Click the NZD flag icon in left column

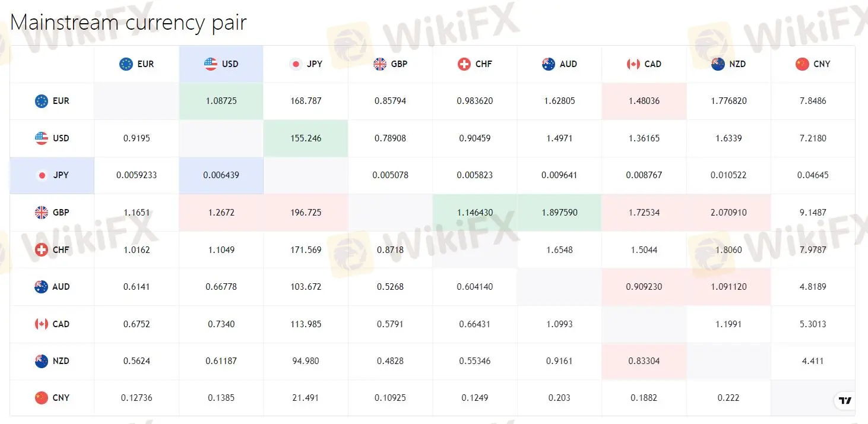coord(42,361)
